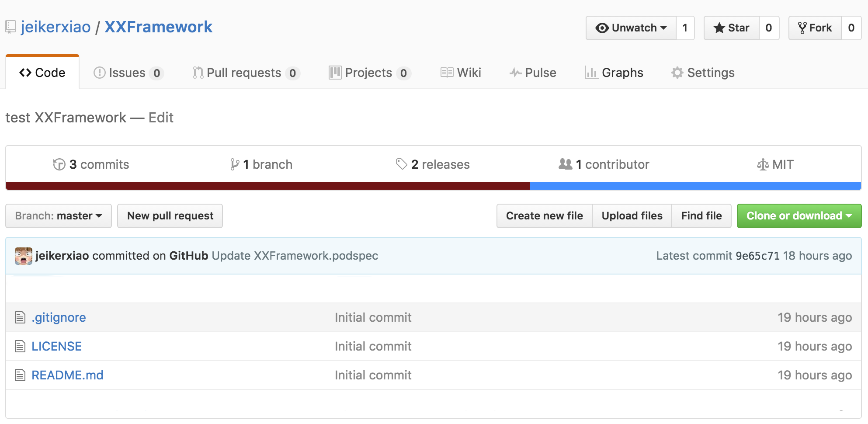
Task: Click the watchers count 1
Action: coord(685,28)
